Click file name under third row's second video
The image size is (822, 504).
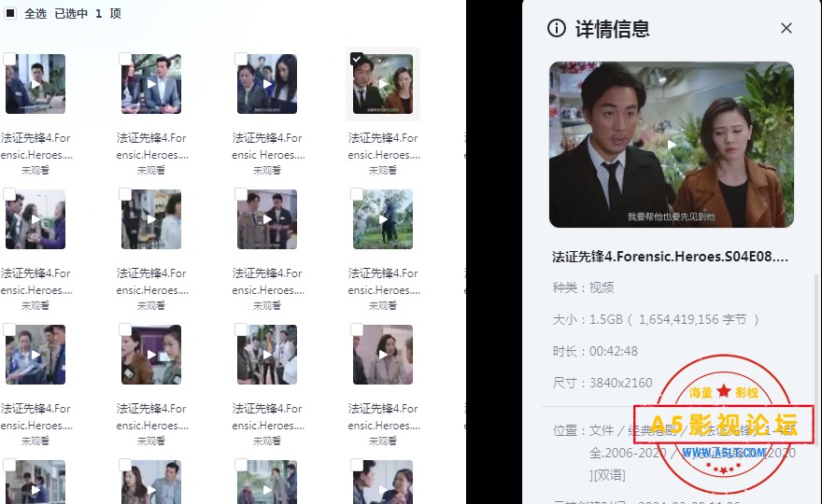[x=152, y=416]
